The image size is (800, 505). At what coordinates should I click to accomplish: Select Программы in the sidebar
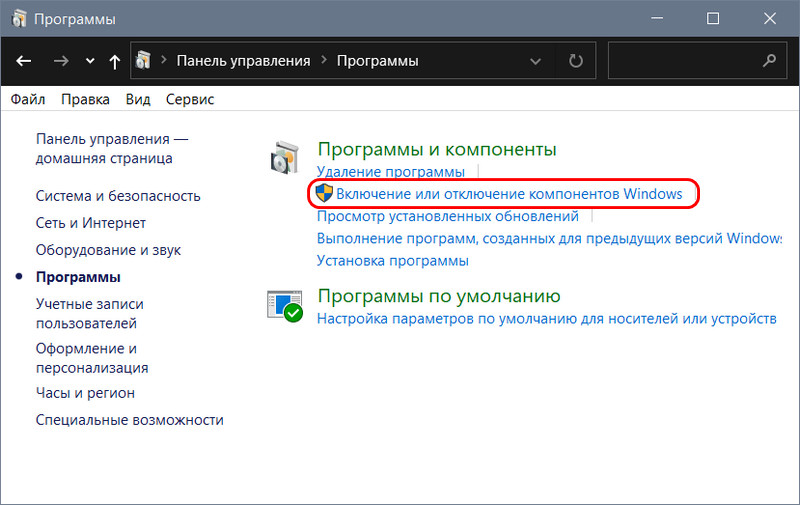78,277
